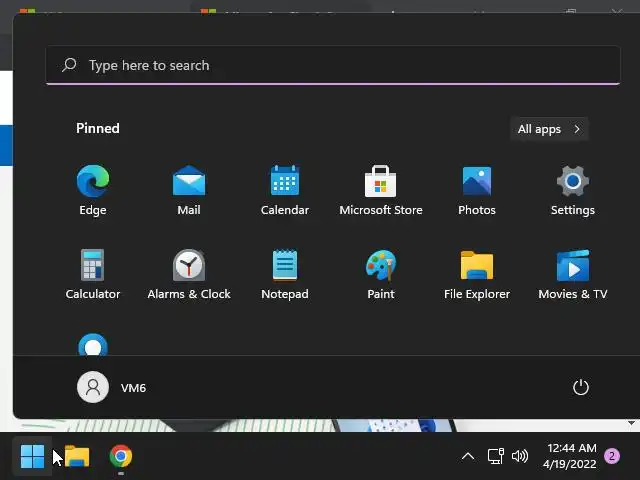Open Settings from pinned apps
The height and width of the screenshot is (480, 640).
pos(573,190)
